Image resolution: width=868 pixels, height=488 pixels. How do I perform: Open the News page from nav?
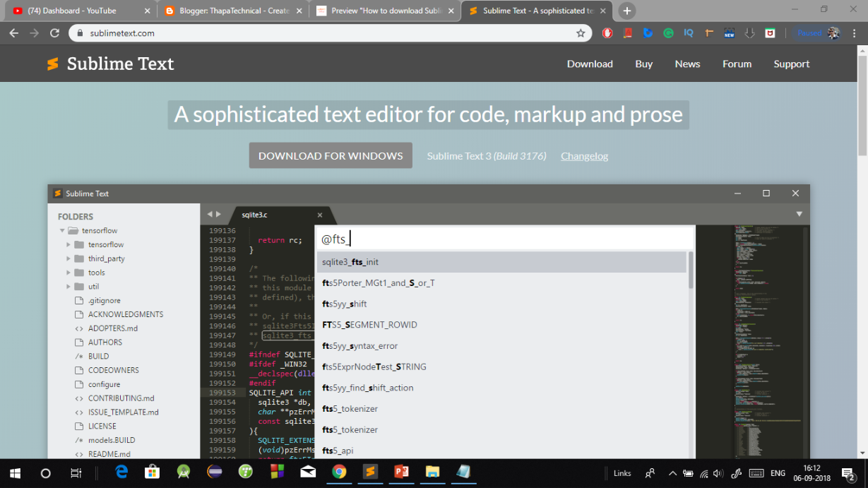pos(687,64)
